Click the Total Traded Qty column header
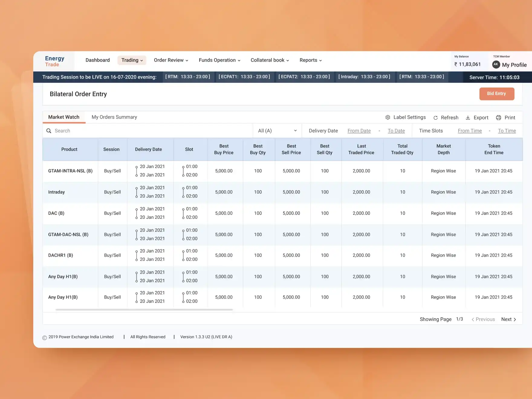Viewport: 532px width, 399px height. pos(402,149)
